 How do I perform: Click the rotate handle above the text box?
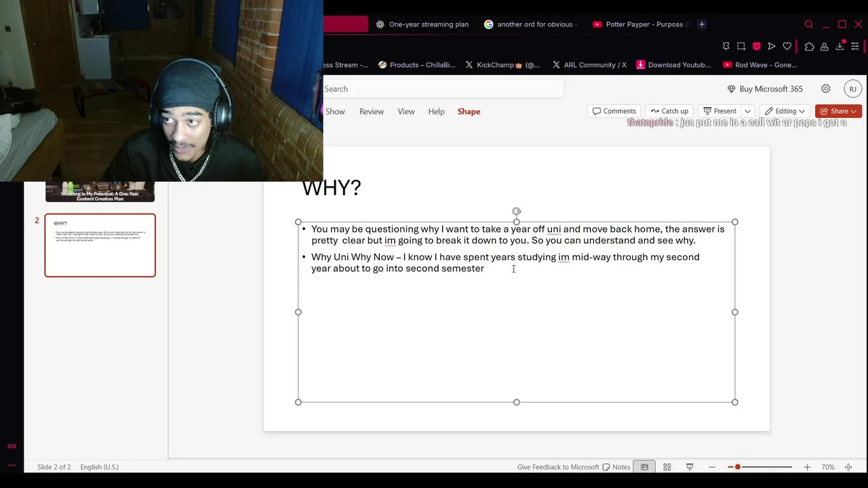point(517,211)
